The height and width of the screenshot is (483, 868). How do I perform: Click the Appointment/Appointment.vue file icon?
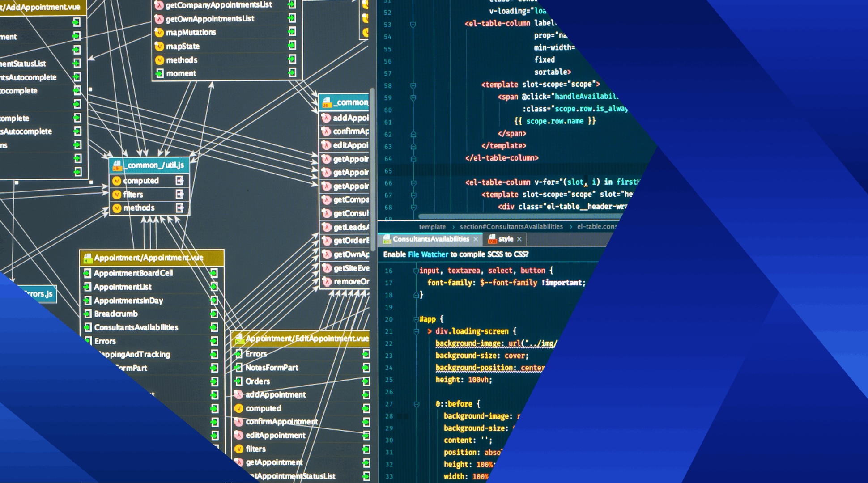pyautogui.click(x=88, y=258)
